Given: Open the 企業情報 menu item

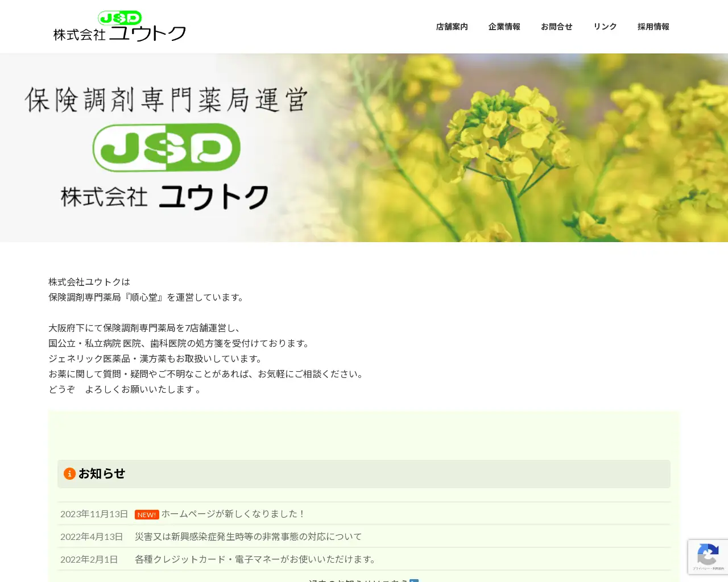Looking at the screenshot, I should click(x=504, y=27).
